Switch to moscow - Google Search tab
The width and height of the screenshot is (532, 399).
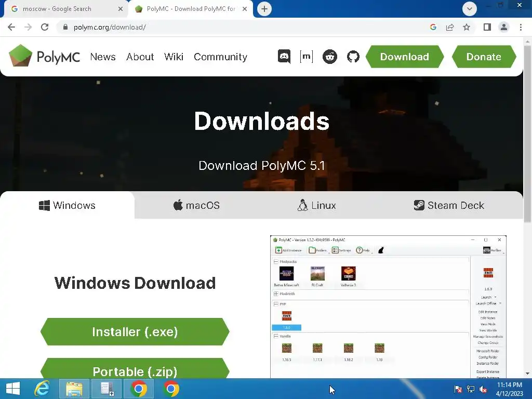(64, 9)
